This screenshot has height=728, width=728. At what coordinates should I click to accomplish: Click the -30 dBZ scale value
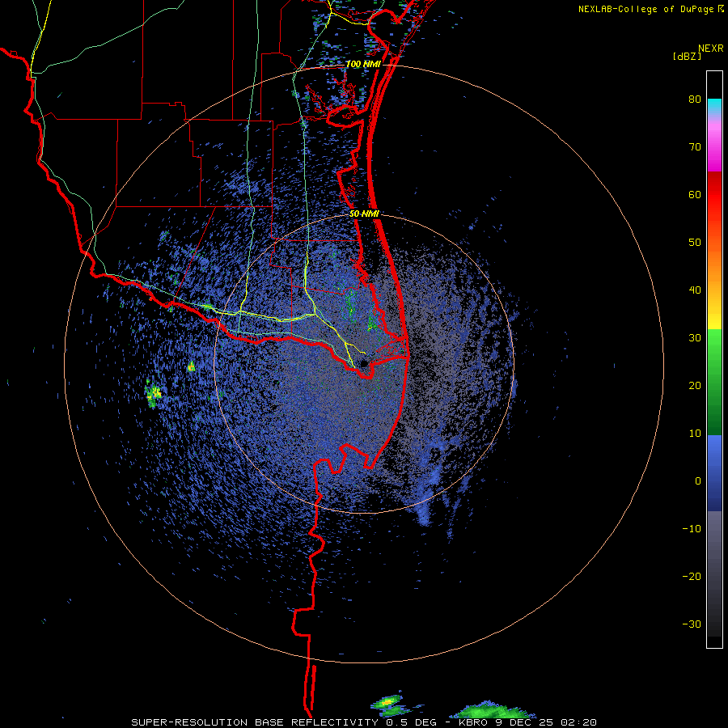pyautogui.click(x=692, y=624)
